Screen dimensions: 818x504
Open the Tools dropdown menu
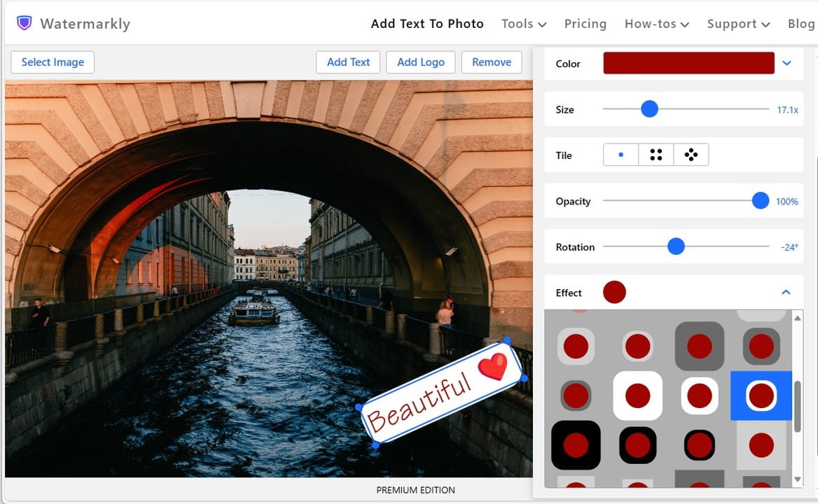pyautogui.click(x=523, y=24)
